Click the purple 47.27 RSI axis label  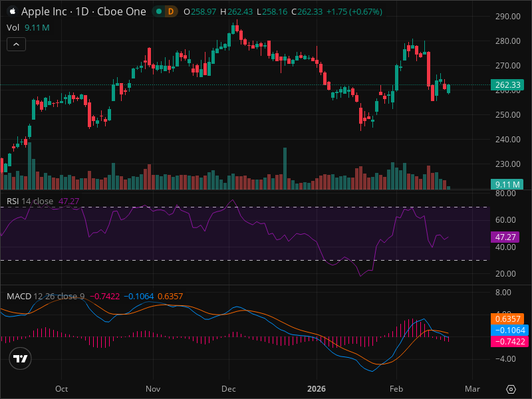[x=505, y=237]
